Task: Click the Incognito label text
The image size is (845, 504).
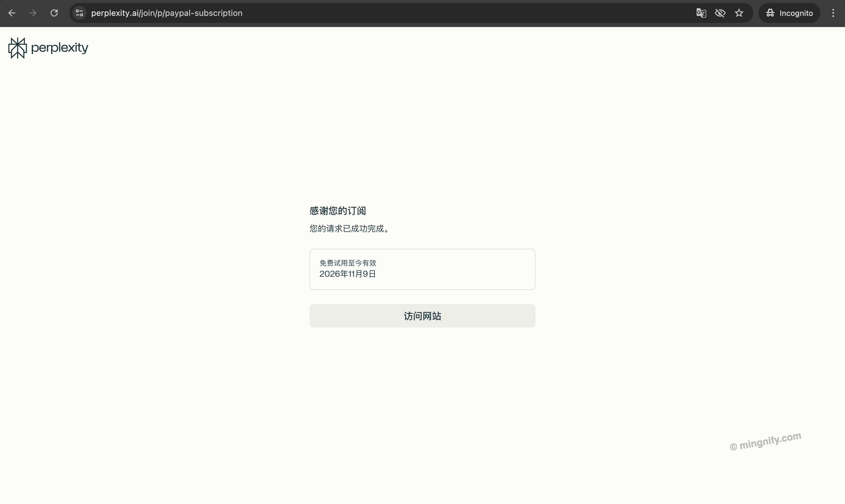Action: 796,13
